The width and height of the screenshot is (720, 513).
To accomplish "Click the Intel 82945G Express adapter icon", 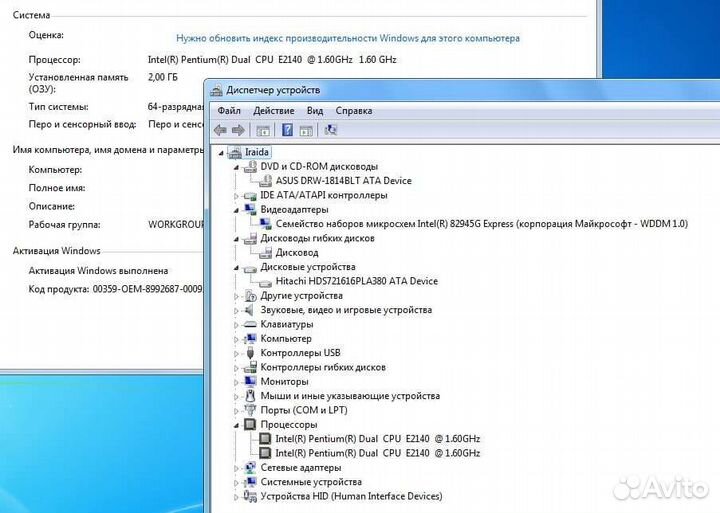I will (265, 224).
